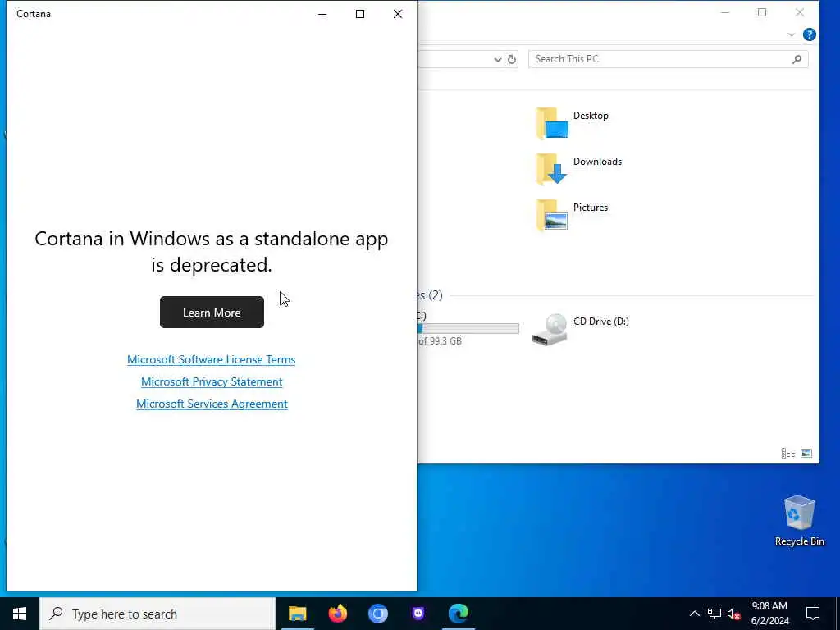Click the C: drive storage usage bar
This screenshot has height=630, width=840.
pos(468,328)
